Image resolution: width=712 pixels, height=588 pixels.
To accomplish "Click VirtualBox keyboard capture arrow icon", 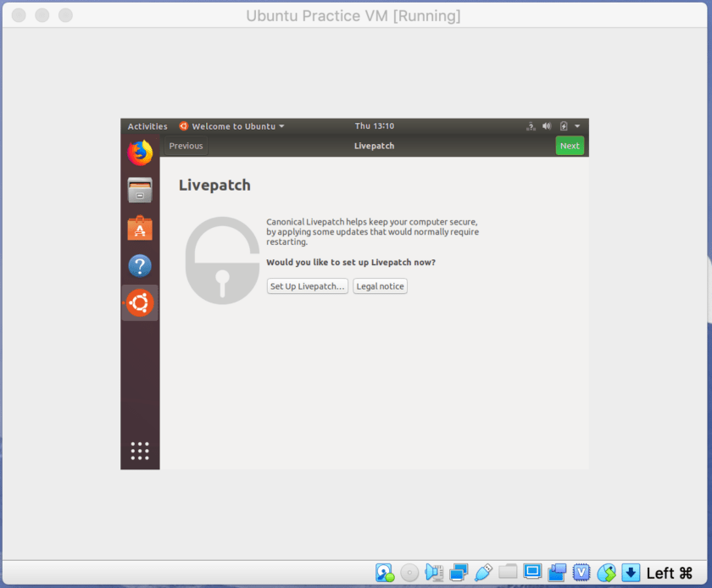I will (x=631, y=573).
